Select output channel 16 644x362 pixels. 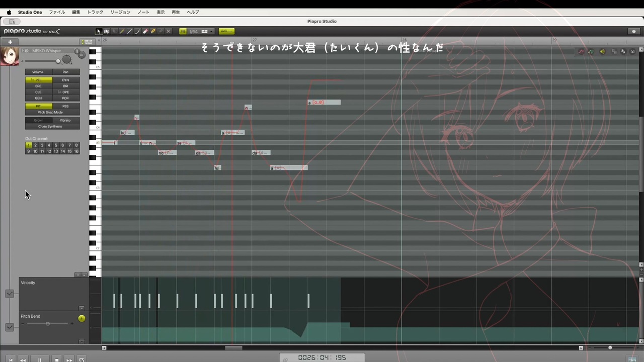click(x=76, y=151)
